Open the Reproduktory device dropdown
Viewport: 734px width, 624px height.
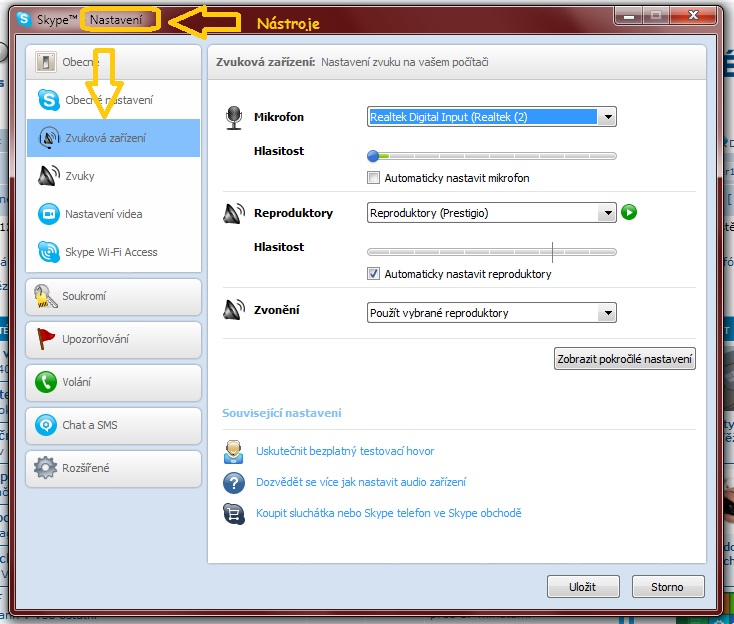(492, 213)
